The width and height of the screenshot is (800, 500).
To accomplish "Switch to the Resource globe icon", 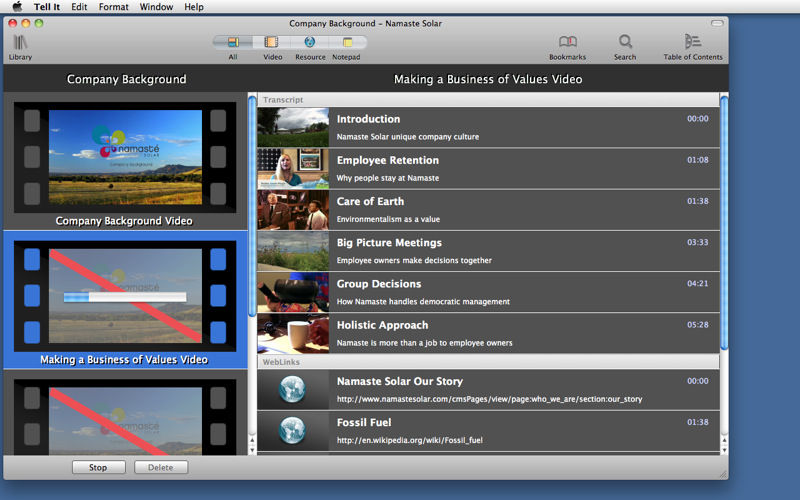I will [x=310, y=42].
